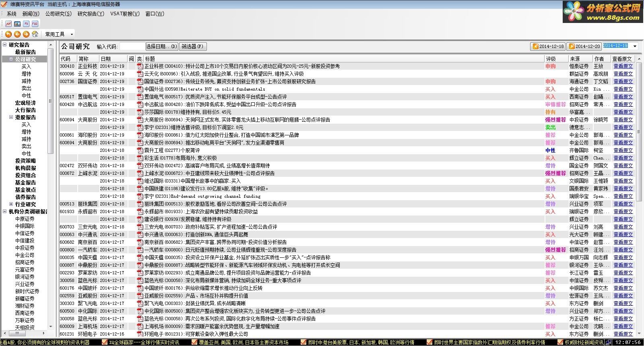
Task: Open PDF icon for 莎莎国际 (00178) report
Action: (140, 112)
